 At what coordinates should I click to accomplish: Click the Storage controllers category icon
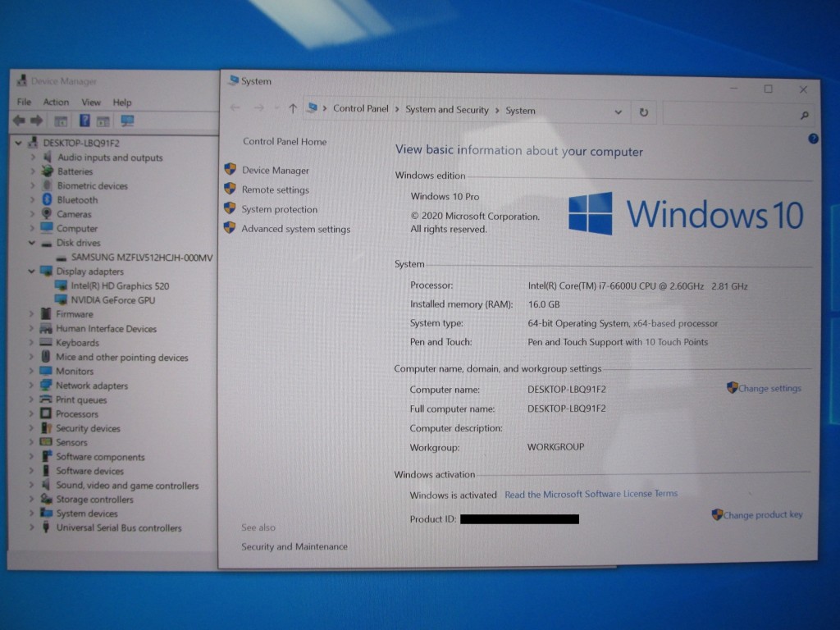47,499
